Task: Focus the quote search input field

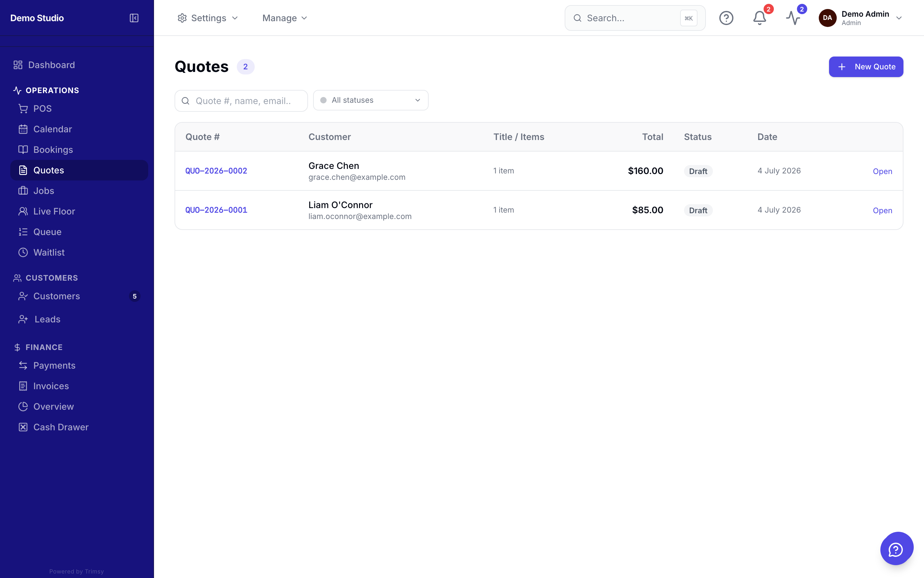Action: 241,101
